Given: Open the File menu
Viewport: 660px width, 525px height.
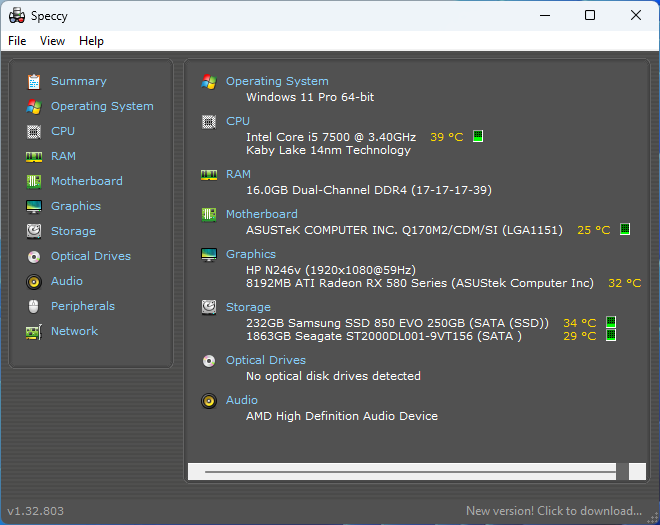Looking at the screenshot, I should [x=17, y=41].
